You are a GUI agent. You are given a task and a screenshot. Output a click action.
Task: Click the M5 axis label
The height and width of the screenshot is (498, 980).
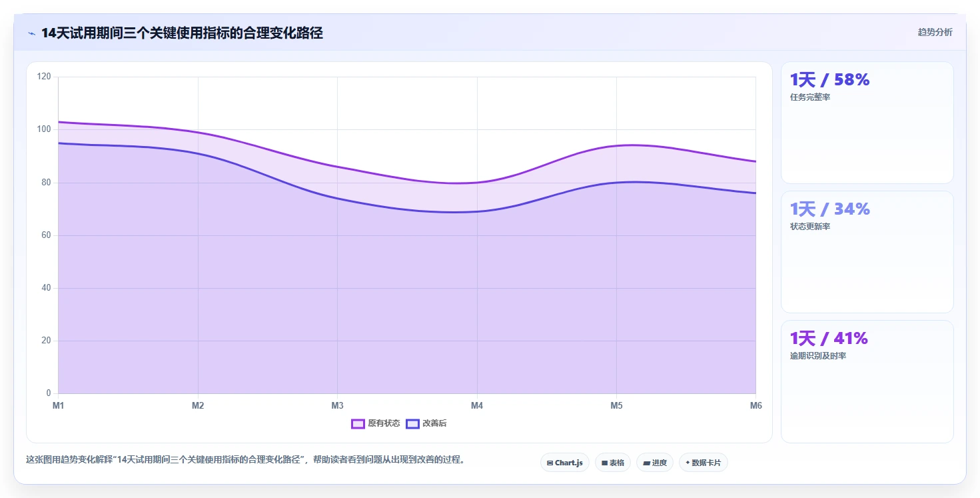point(616,405)
